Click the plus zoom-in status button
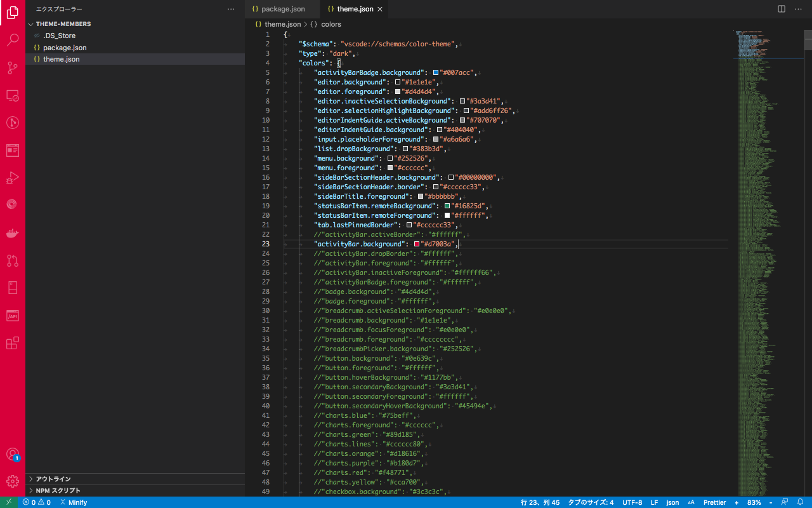The height and width of the screenshot is (508, 812). [737, 502]
